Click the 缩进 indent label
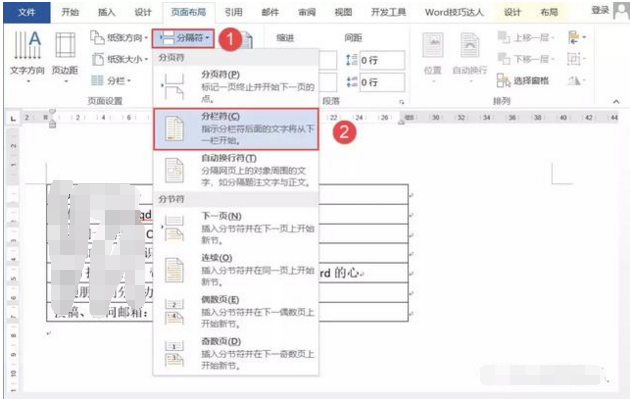The image size is (630, 399). pyautogui.click(x=285, y=38)
